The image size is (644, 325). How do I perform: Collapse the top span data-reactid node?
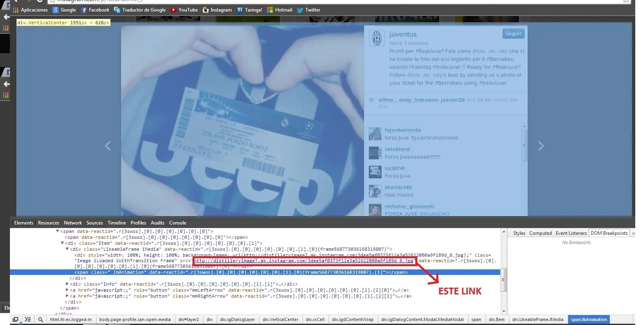[58, 231]
